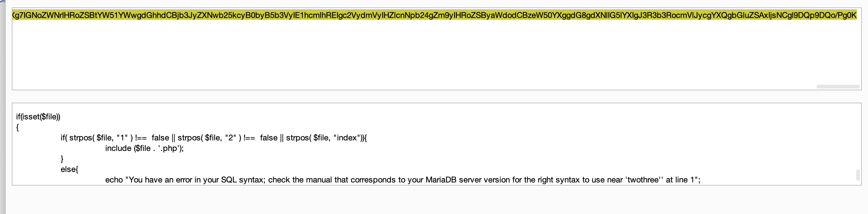Viewport: 868px width, 214px height.
Task: Click the code box's vertical scrollbar thumb
Action: [x=857, y=175]
